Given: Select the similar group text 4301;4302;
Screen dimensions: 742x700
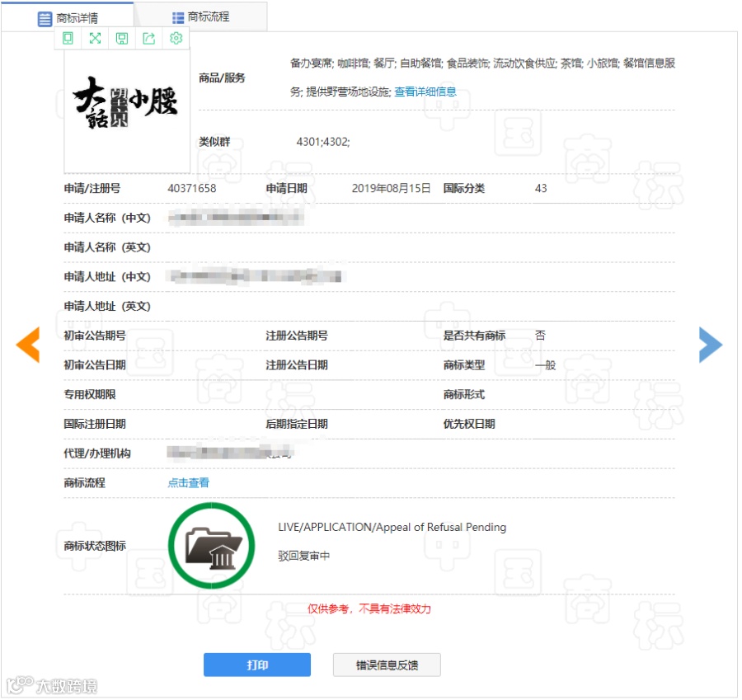Looking at the screenshot, I should (x=322, y=142).
